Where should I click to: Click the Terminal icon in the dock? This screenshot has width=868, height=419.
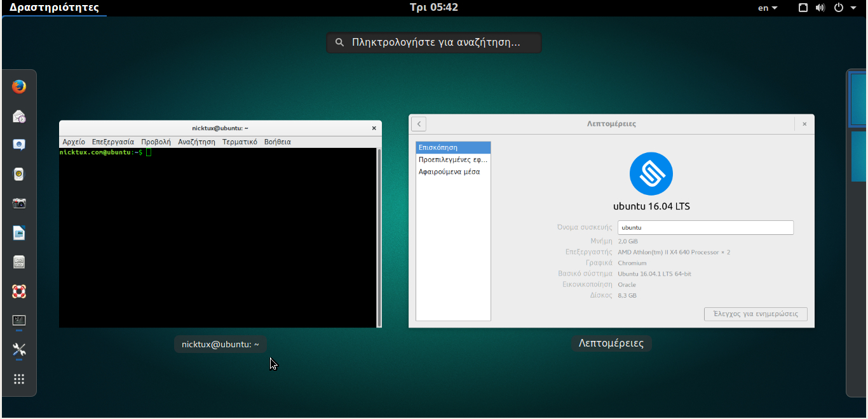[x=19, y=321]
